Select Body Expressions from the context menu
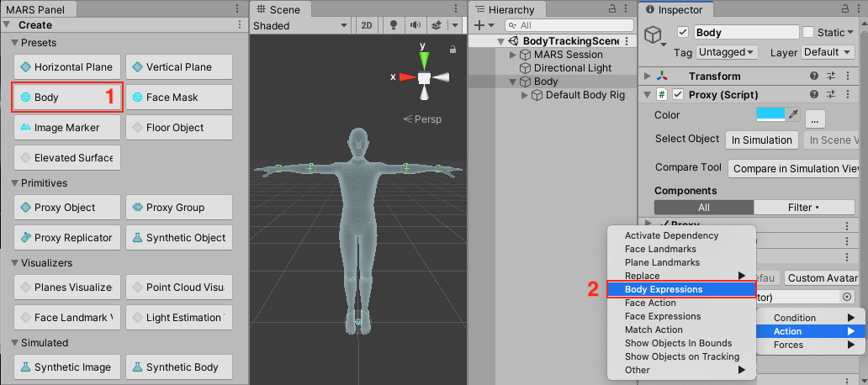The image size is (868, 385). click(x=664, y=289)
